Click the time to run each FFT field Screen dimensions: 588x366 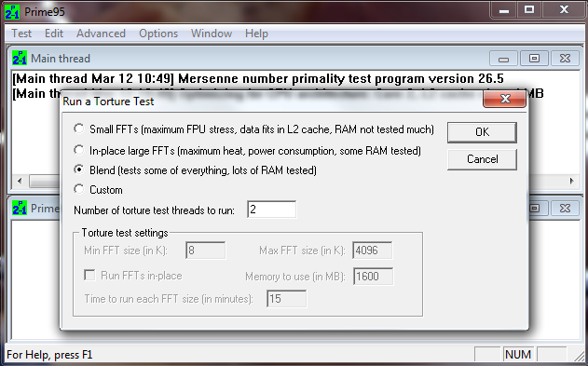(286, 299)
